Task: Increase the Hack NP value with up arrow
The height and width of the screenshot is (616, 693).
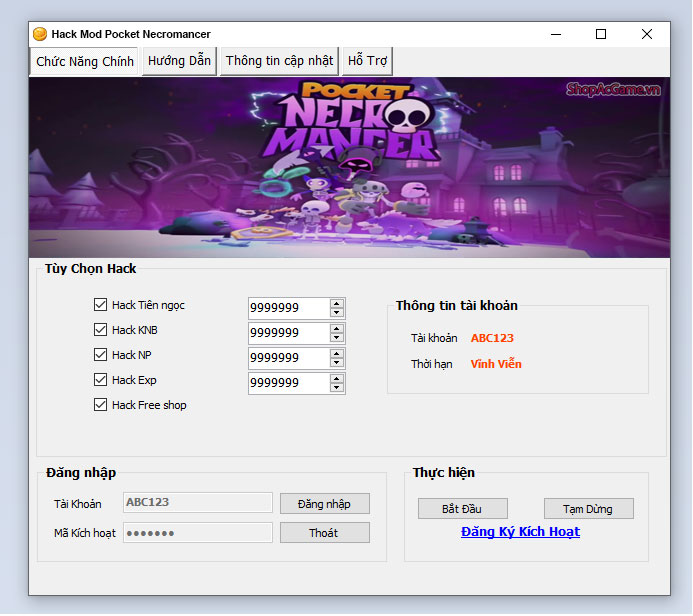Action: click(x=337, y=354)
